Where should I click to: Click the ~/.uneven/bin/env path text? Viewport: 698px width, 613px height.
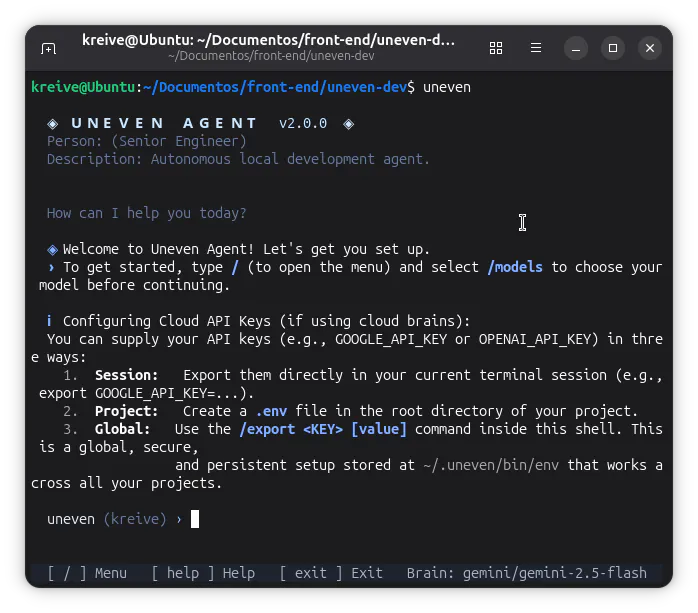[491, 465]
